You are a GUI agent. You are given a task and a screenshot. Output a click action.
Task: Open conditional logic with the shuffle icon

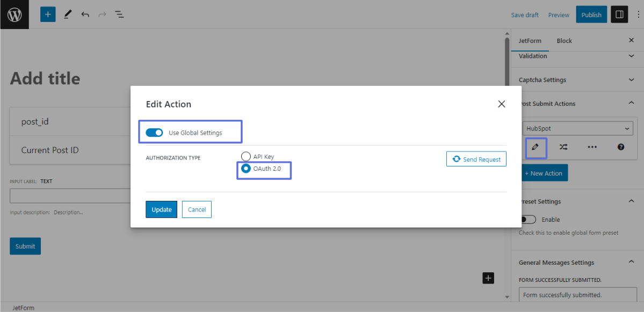pos(562,147)
